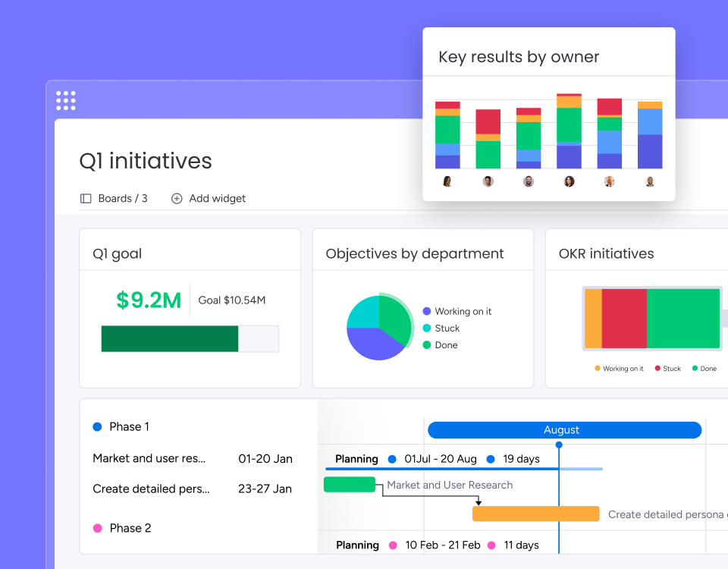
Task: Open the Market and user res... task row
Action: click(149, 458)
